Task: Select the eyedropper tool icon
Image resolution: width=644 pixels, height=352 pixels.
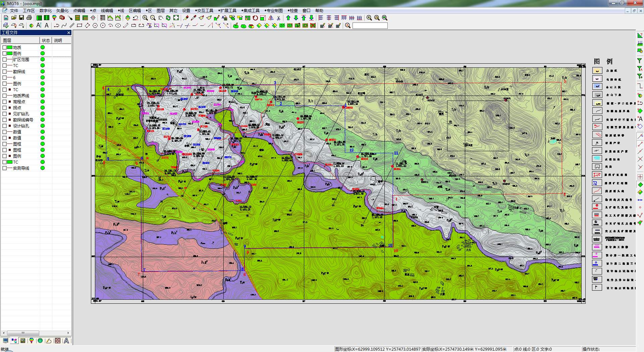Action: point(194,18)
